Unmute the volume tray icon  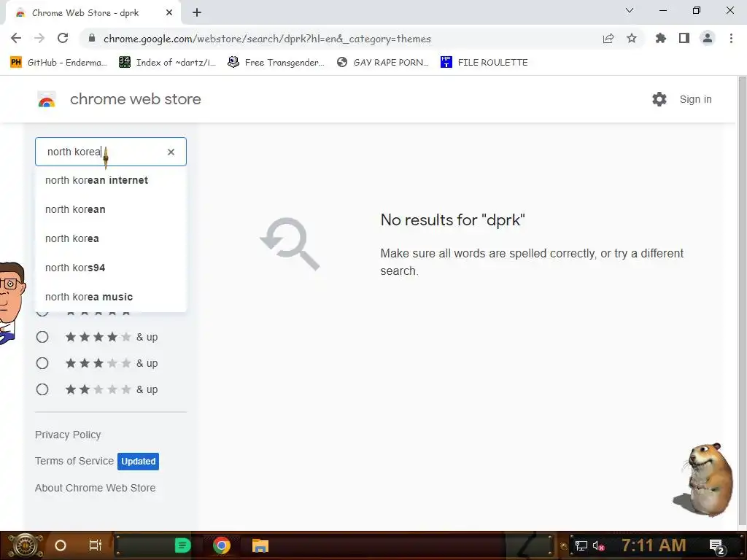(599, 545)
